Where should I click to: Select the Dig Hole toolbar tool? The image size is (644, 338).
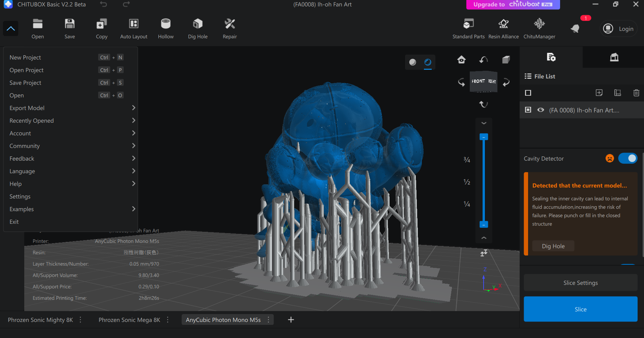click(x=198, y=28)
